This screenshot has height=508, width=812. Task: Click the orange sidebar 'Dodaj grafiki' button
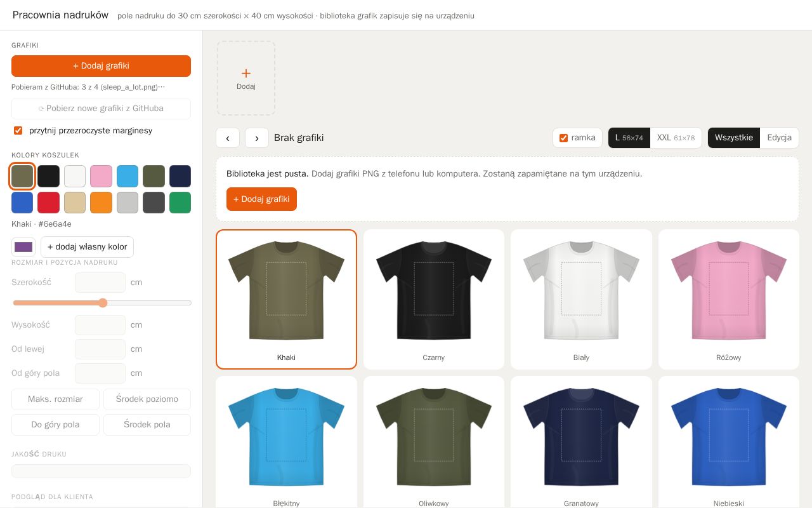tap(101, 66)
